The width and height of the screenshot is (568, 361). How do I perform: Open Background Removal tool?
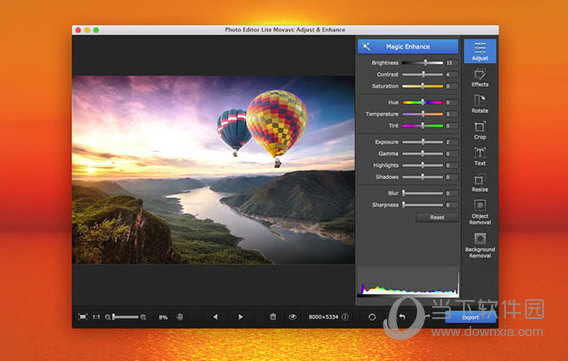pos(480,245)
